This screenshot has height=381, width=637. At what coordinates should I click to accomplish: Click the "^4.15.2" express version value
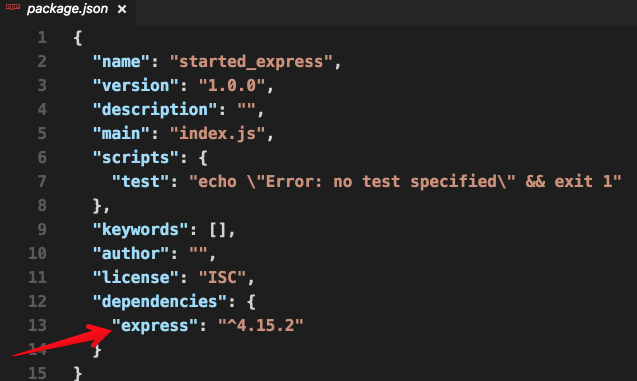click(261, 325)
